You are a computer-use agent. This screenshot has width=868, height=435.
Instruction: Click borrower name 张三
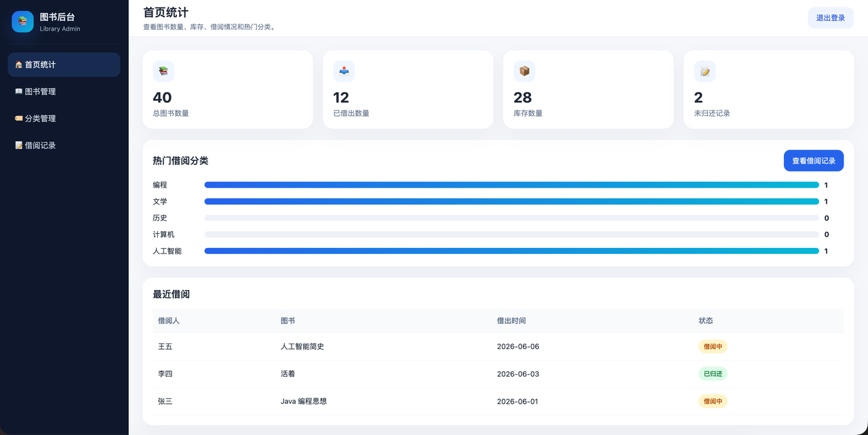(165, 401)
